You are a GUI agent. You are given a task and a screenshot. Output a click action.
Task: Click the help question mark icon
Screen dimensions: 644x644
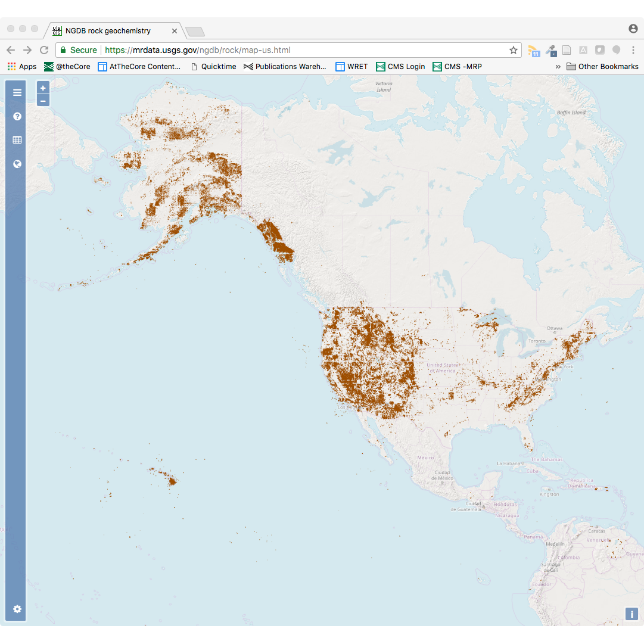(x=17, y=116)
